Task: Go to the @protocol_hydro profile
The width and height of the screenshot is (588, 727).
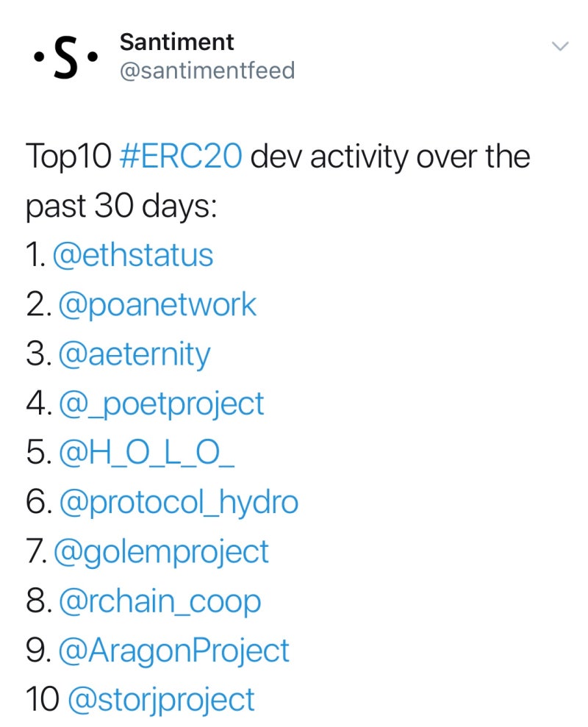Action: pyautogui.click(x=178, y=503)
